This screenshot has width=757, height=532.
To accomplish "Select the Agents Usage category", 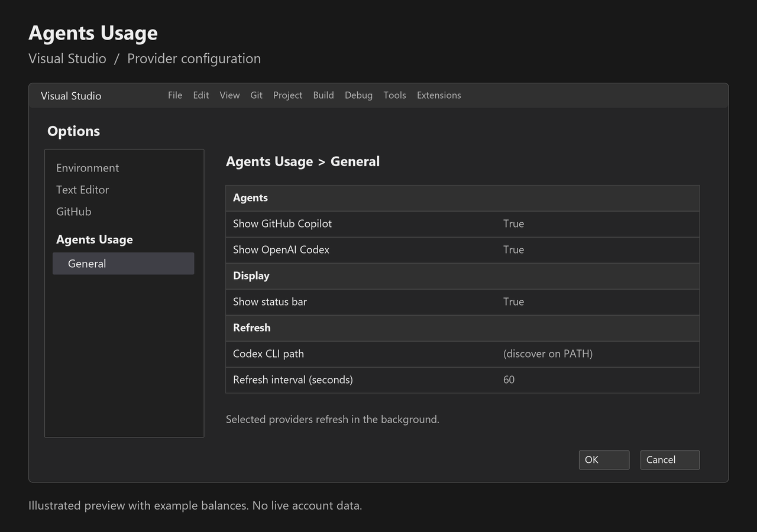I will point(95,239).
